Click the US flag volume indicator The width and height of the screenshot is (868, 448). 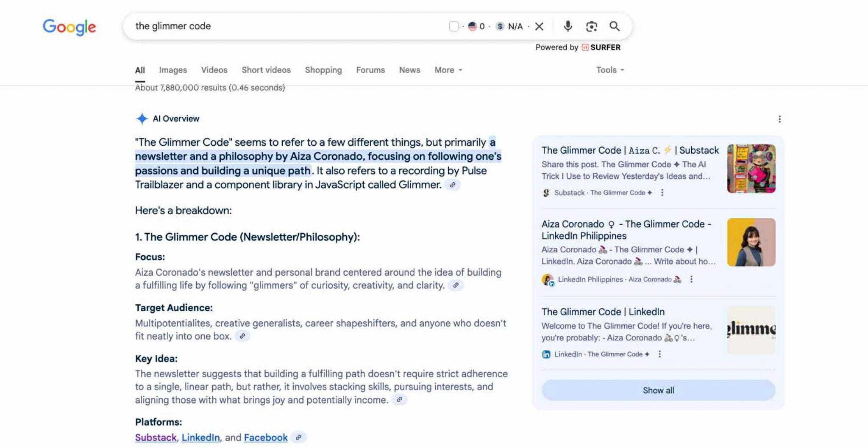click(x=472, y=26)
